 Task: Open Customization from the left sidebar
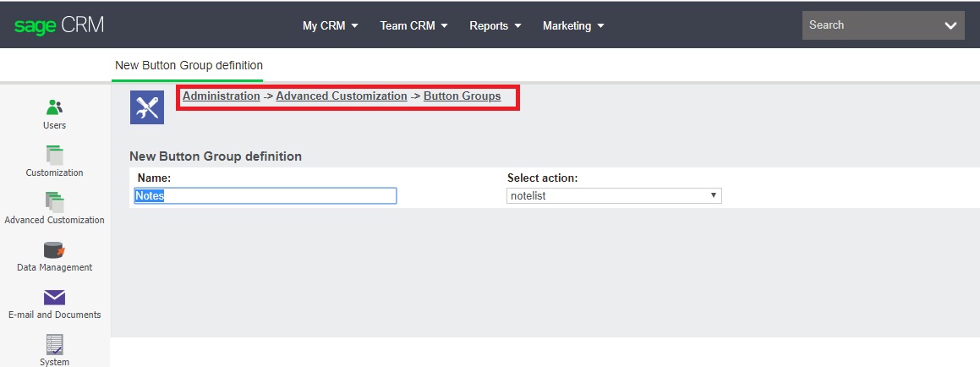click(54, 155)
